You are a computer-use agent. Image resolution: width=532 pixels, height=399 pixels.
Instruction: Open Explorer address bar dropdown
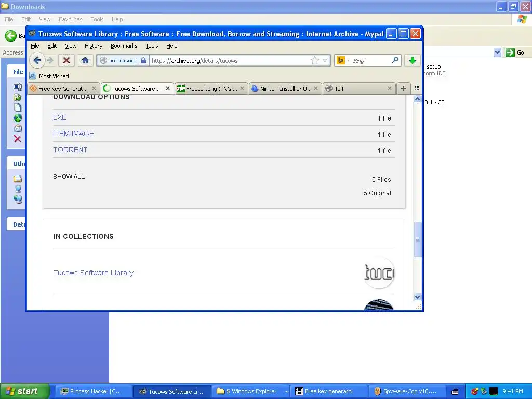point(497,52)
